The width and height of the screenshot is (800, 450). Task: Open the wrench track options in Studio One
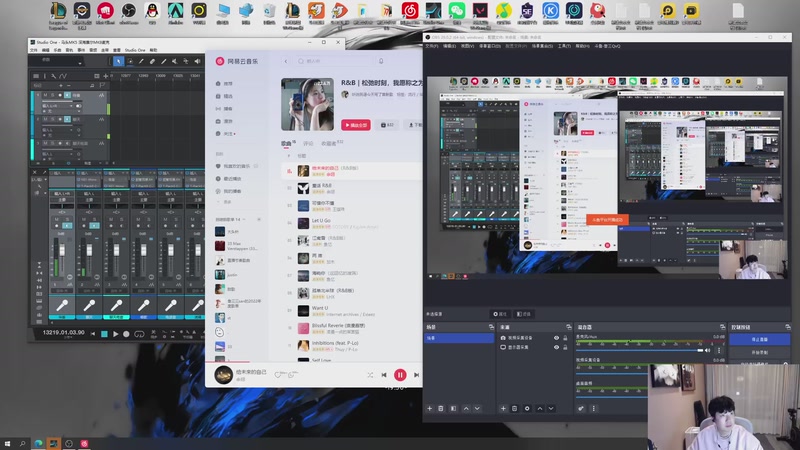(54, 76)
